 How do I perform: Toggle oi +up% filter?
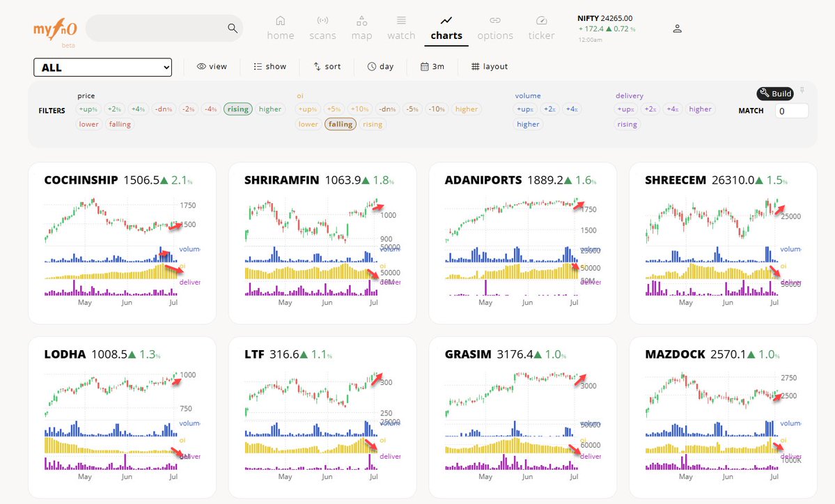point(308,109)
